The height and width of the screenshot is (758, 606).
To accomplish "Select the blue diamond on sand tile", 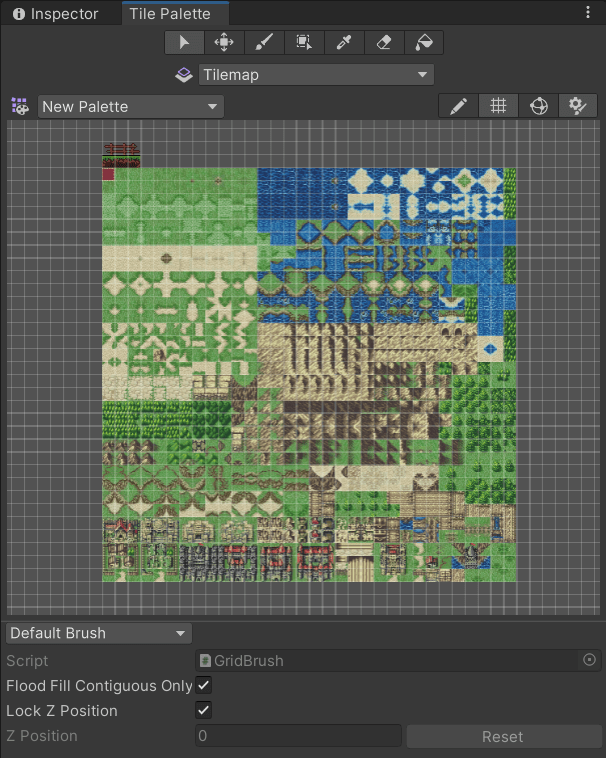I will click(x=490, y=349).
